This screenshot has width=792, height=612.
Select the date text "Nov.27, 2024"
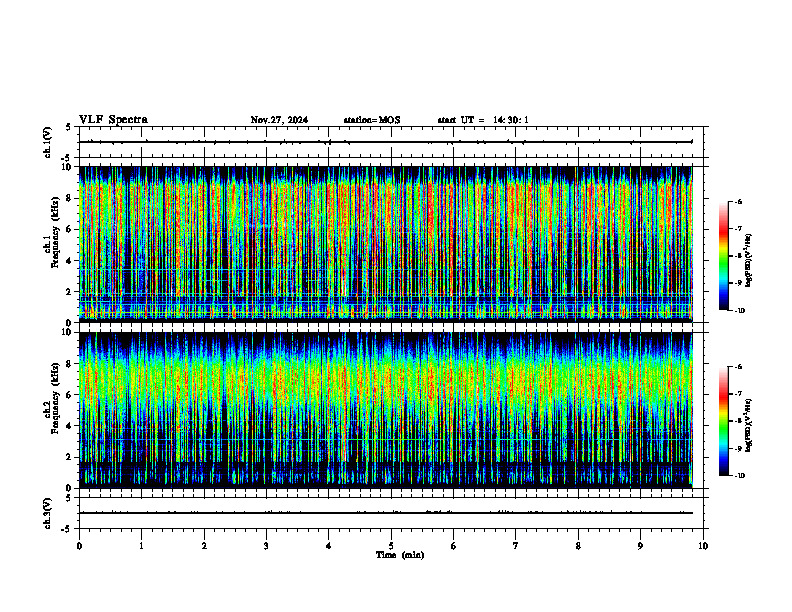click(x=279, y=120)
